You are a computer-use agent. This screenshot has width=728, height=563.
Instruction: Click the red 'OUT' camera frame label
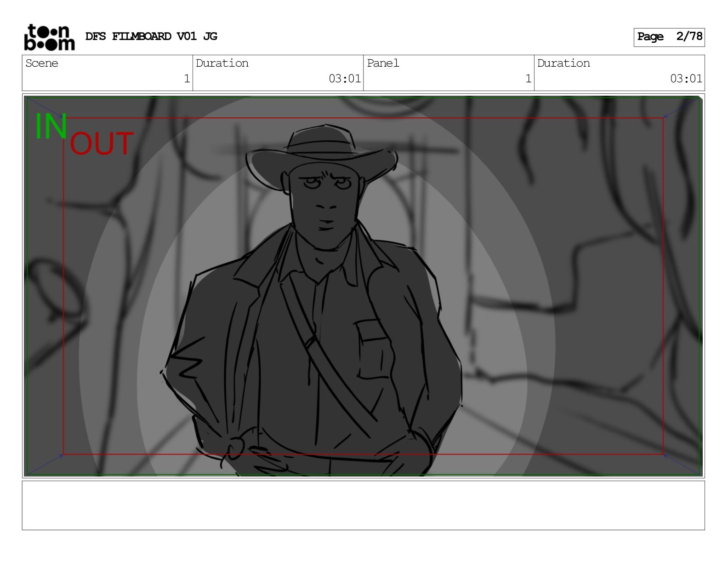coord(102,144)
